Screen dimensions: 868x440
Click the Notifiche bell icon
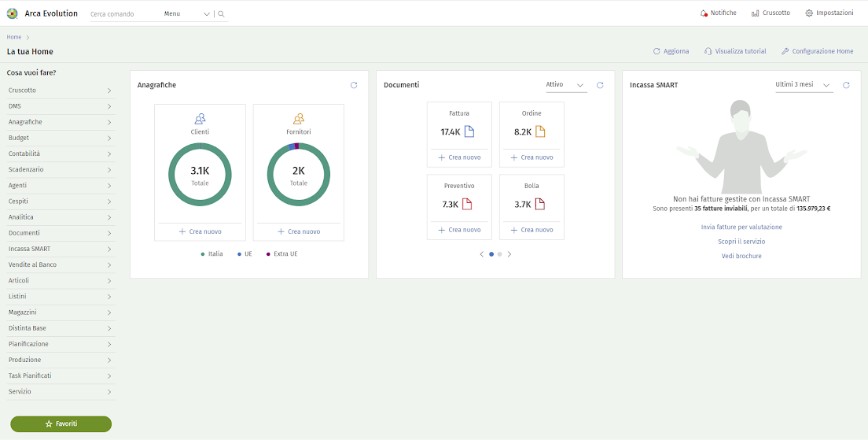[704, 13]
